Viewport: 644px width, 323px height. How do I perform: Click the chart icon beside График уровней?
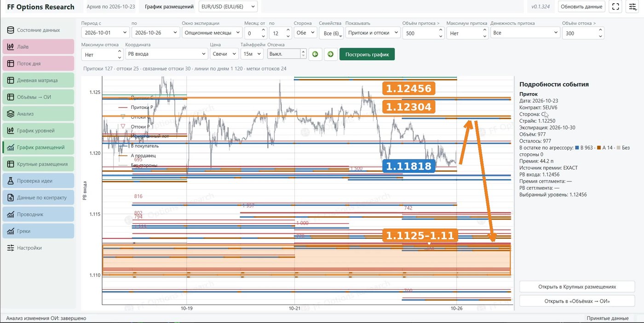[10, 130]
